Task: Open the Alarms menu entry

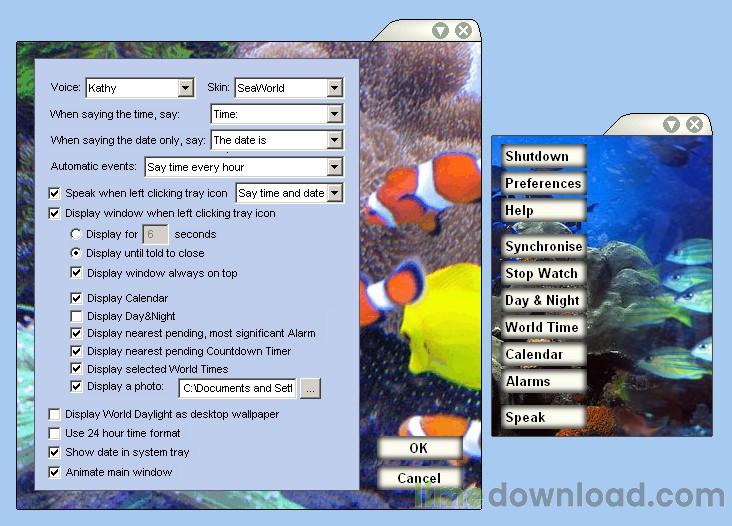Action: point(543,382)
